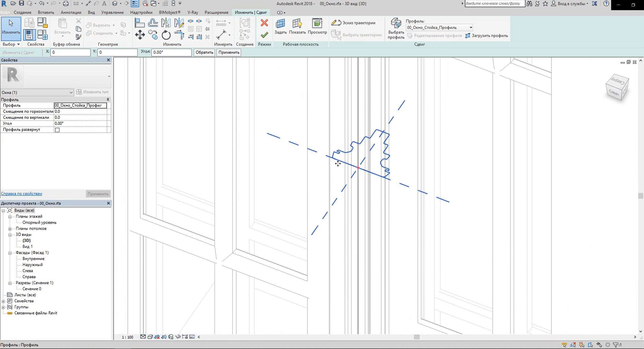This screenshot has height=349, width=644.
Task: Select the Rotate tool icon
Action: tap(166, 35)
